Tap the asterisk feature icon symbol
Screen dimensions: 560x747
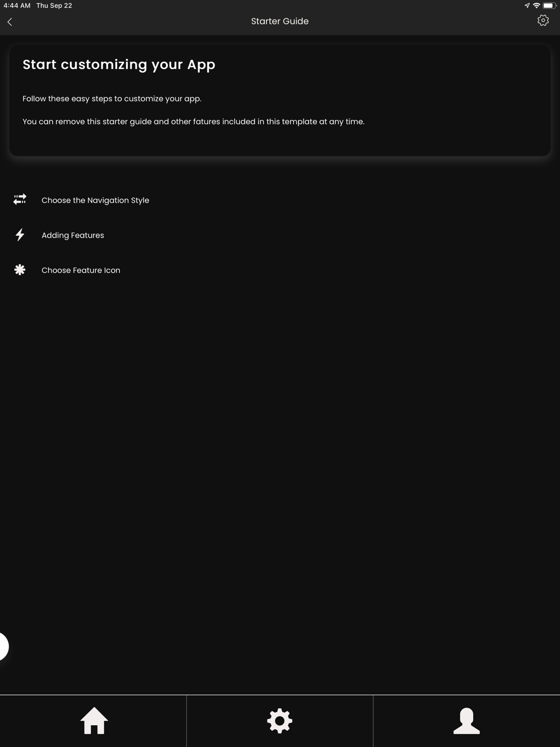(20, 270)
